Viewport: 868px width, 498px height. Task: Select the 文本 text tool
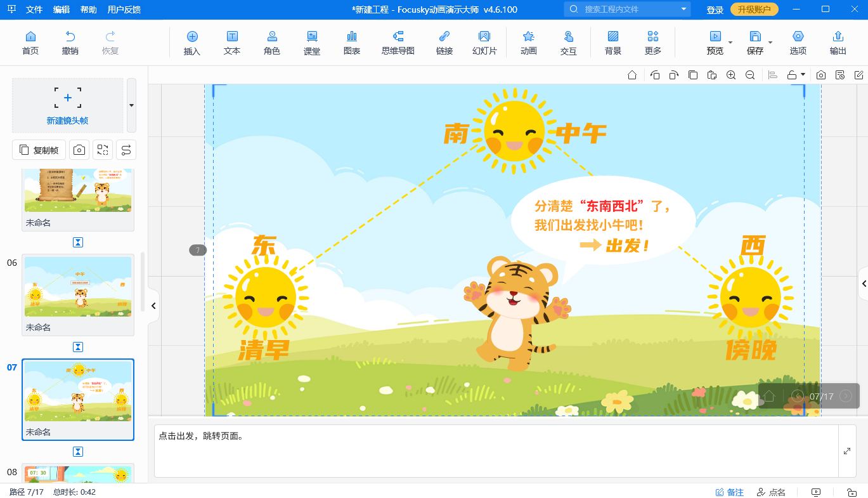(232, 43)
